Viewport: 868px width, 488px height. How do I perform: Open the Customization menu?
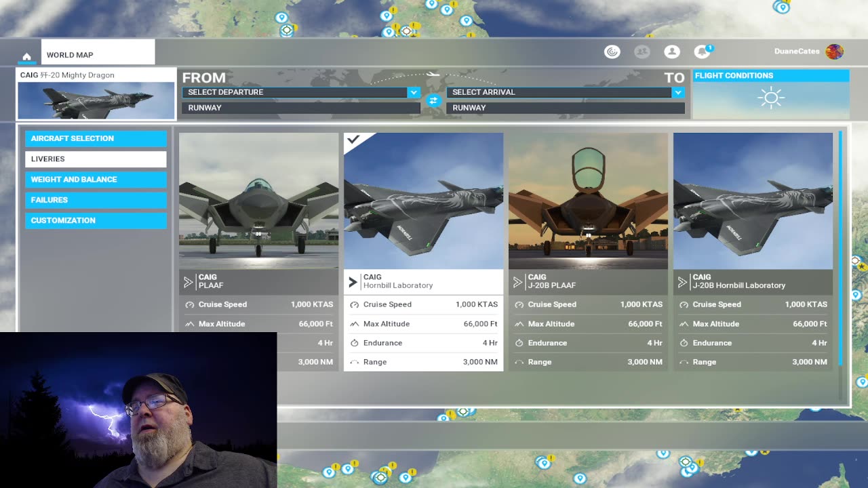(96, 220)
